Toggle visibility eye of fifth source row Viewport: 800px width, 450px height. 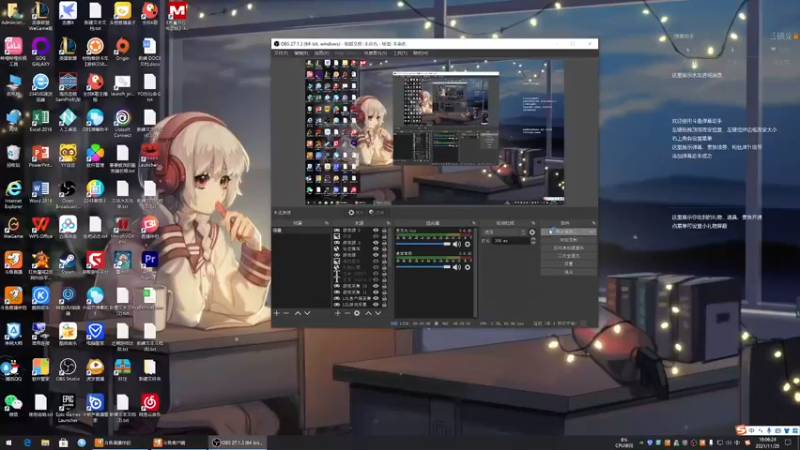[x=376, y=255]
